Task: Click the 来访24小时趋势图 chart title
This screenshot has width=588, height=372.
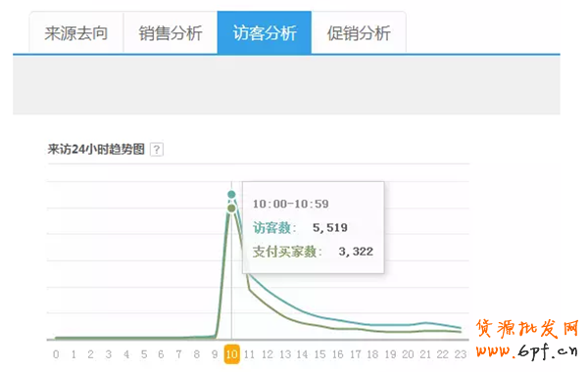Action: [x=96, y=149]
